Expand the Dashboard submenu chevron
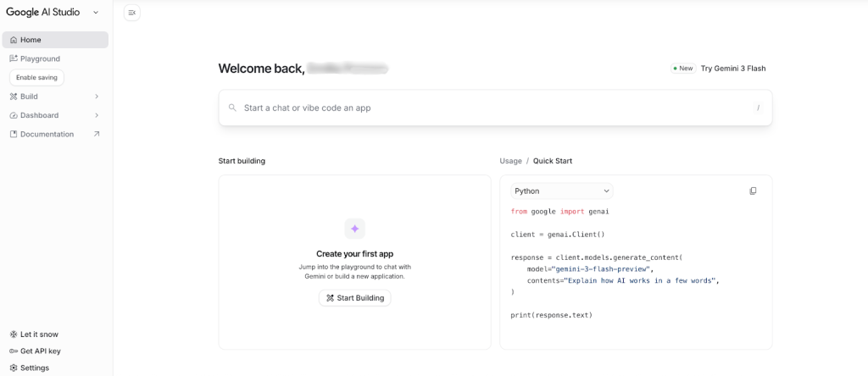 (x=97, y=115)
